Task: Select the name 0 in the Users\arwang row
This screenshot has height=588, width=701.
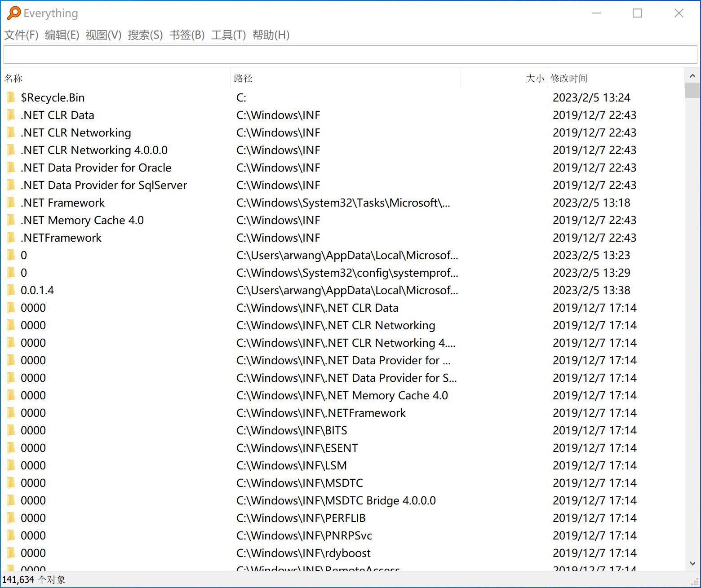Action: tap(24, 255)
